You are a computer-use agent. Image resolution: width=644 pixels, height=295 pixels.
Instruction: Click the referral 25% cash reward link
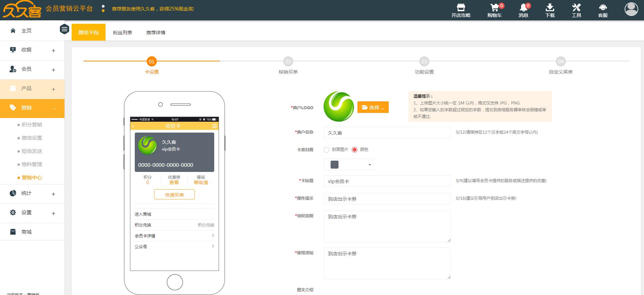[x=153, y=9]
